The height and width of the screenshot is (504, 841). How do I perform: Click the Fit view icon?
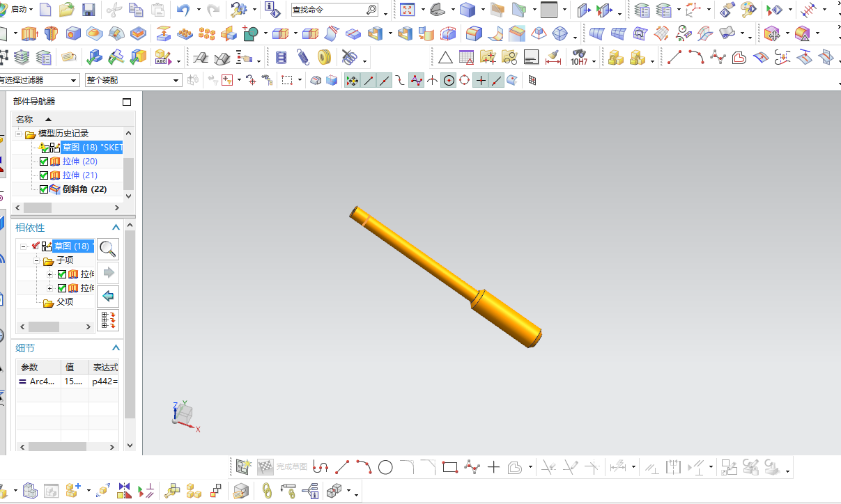click(x=408, y=10)
